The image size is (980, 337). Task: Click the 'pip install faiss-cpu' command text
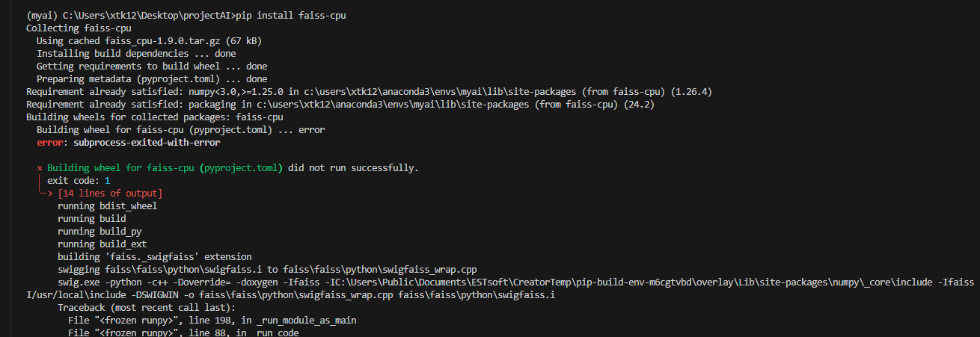[x=290, y=15]
